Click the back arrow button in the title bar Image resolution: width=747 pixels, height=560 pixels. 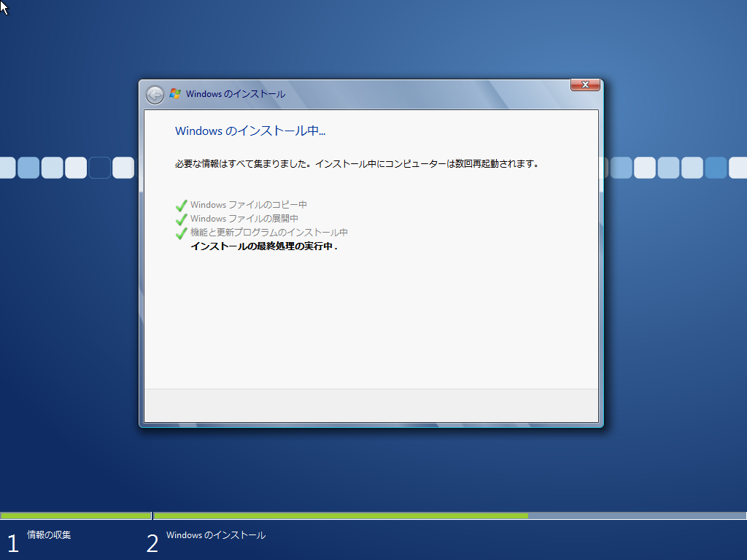click(155, 95)
